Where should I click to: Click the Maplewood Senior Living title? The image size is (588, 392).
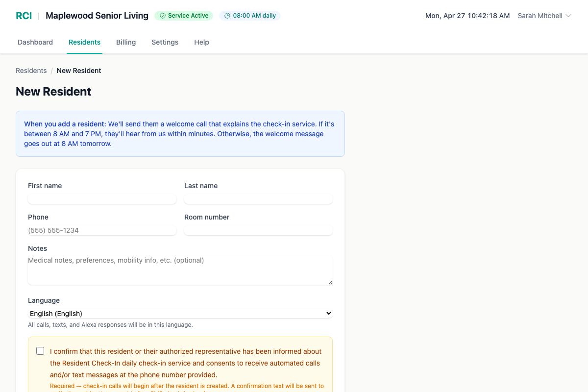pos(97,16)
